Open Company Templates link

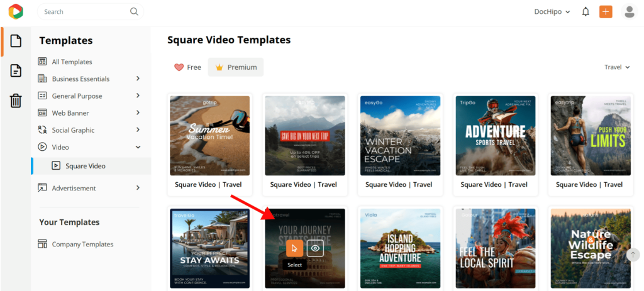82,244
